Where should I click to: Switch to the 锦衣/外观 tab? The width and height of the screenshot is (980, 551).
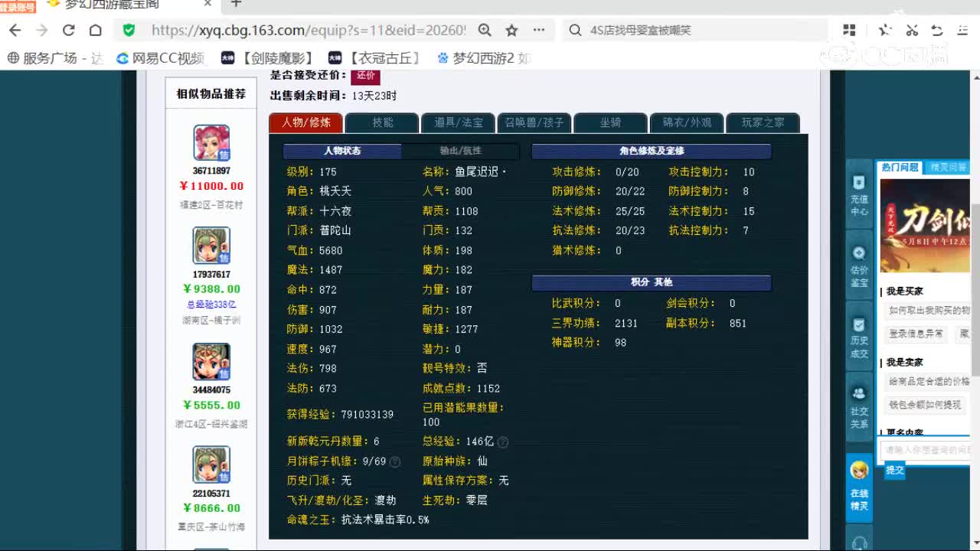(687, 122)
